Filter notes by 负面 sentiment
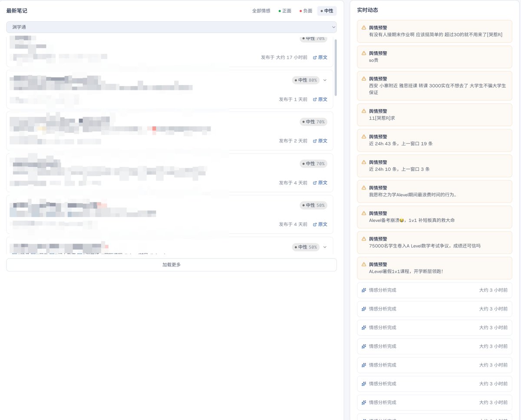 pos(306,11)
